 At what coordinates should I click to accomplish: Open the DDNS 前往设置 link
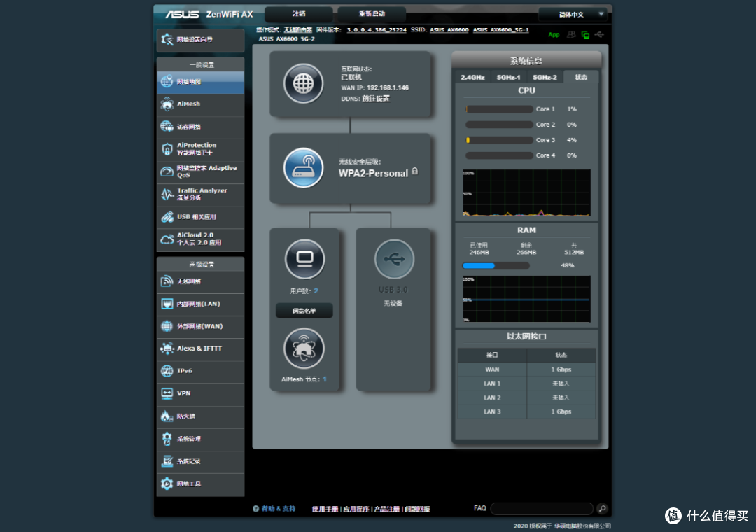pos(376,99)
